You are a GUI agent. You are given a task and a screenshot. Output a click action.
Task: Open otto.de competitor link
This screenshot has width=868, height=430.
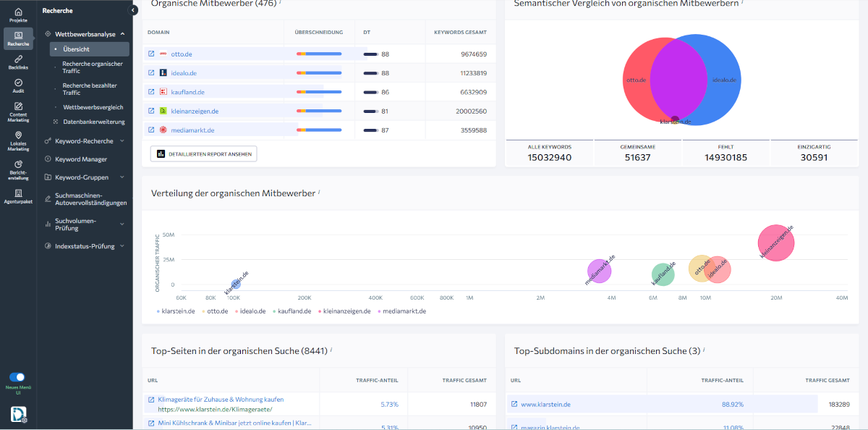(x=182, y=54)
